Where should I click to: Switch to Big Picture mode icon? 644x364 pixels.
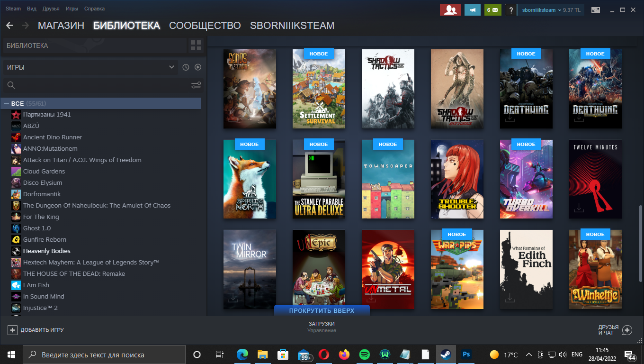pos(595,10)
